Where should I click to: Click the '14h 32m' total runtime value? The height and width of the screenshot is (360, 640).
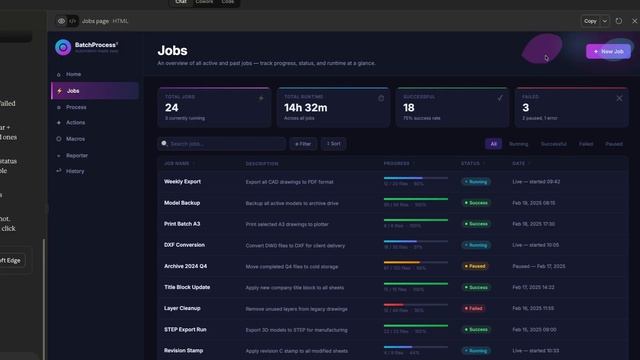(x=305, y=108)
